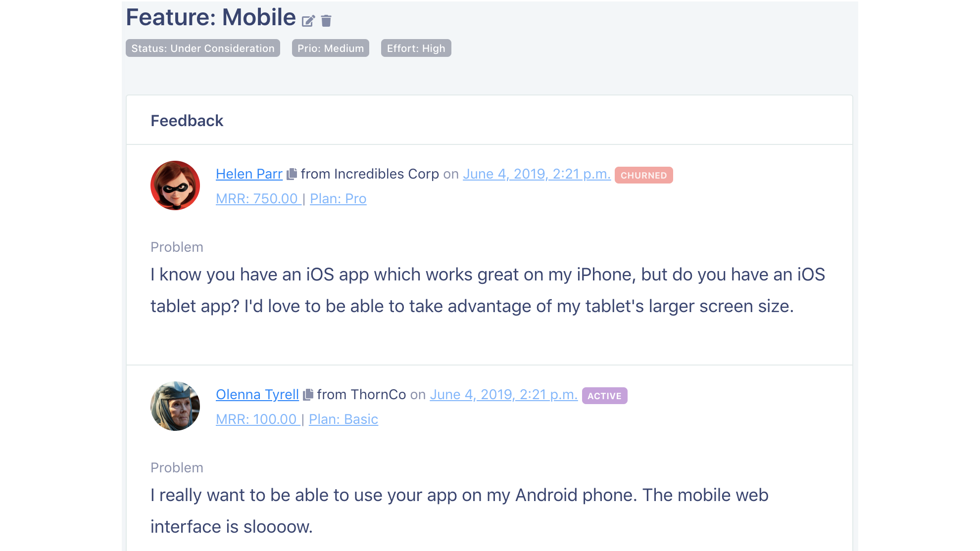Click the Effort: High badge

[416, 48]
